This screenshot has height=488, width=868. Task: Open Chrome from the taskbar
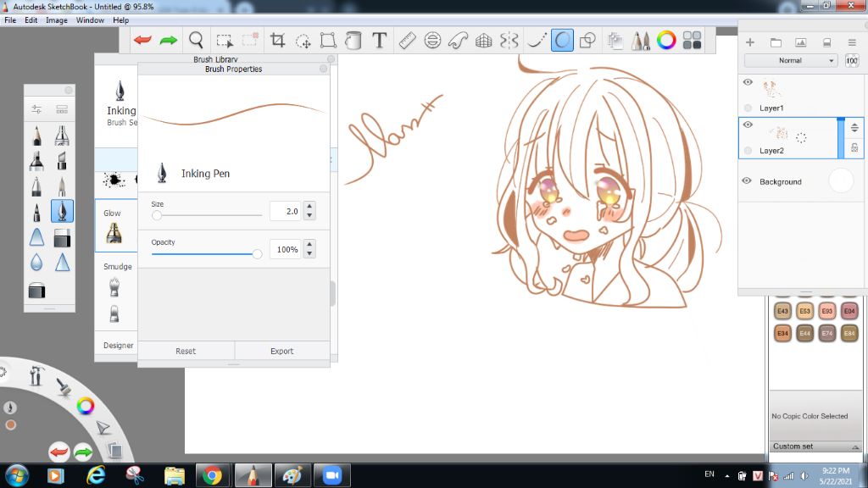(211, 475)
